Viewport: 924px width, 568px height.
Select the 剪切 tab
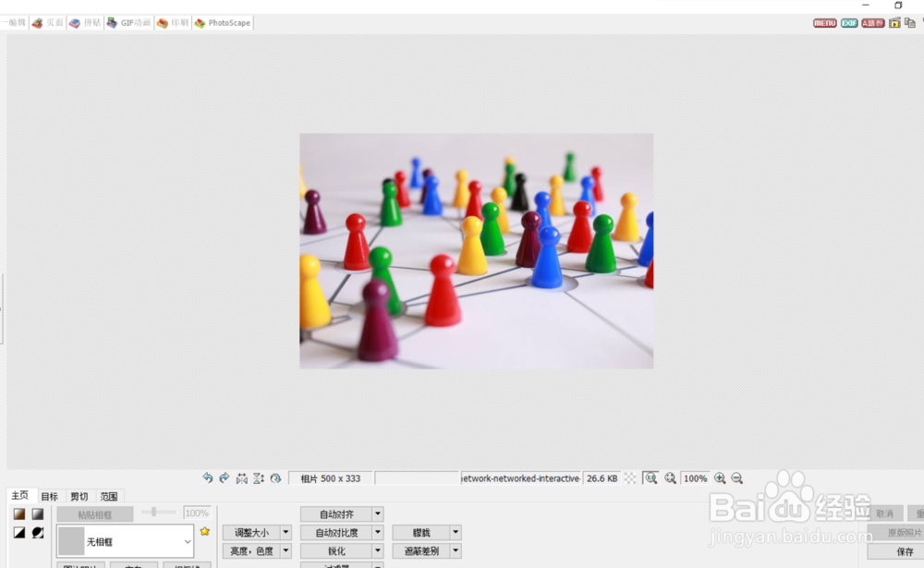tap(79, 496)
